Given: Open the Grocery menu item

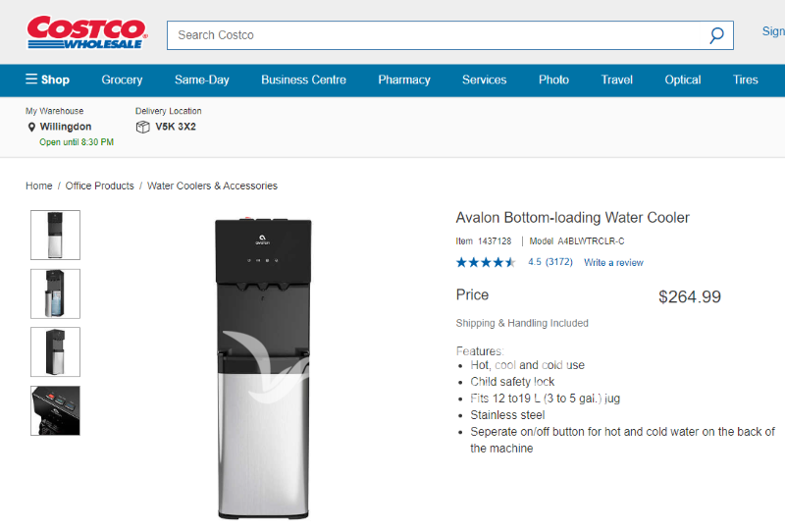Looking at the screenshot, I should pos(122,80).
